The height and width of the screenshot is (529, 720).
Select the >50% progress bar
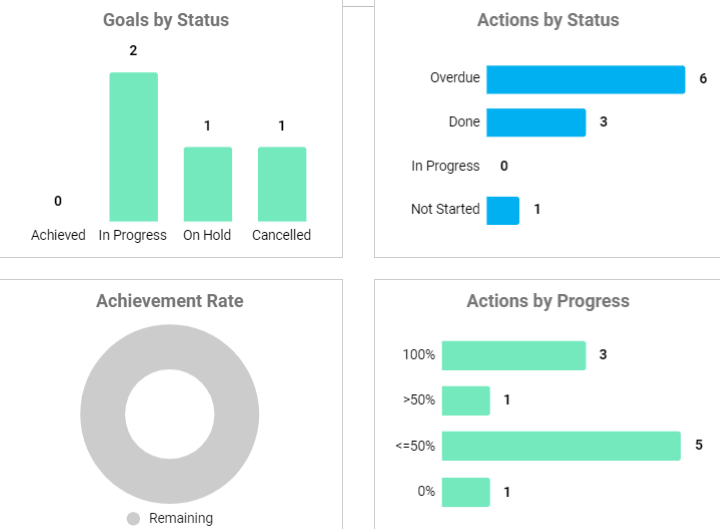point(466,400)
